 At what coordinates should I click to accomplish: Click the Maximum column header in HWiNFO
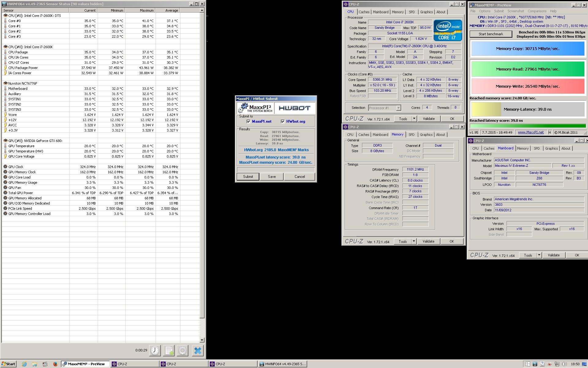click(140, 10)
